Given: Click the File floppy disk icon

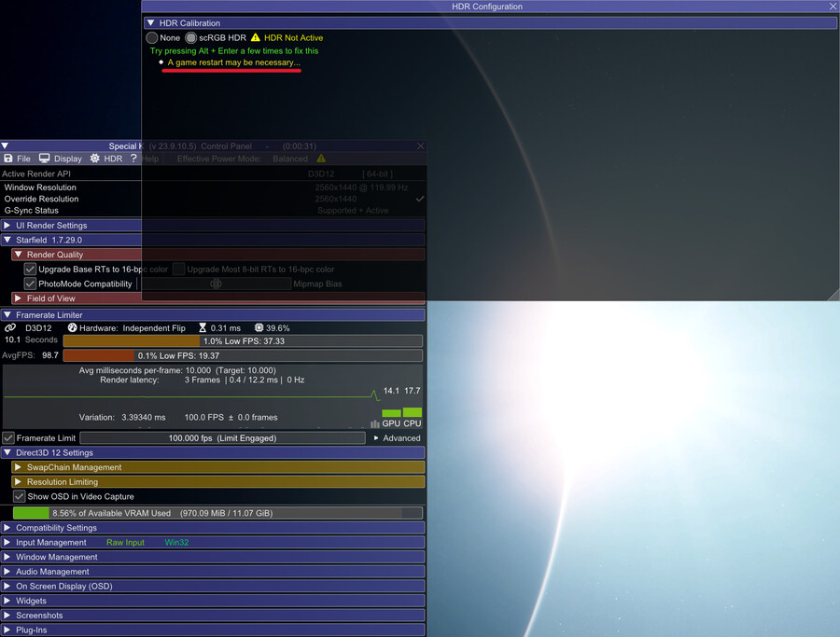Looking at the screenshot, I should [x=8, y=159].
